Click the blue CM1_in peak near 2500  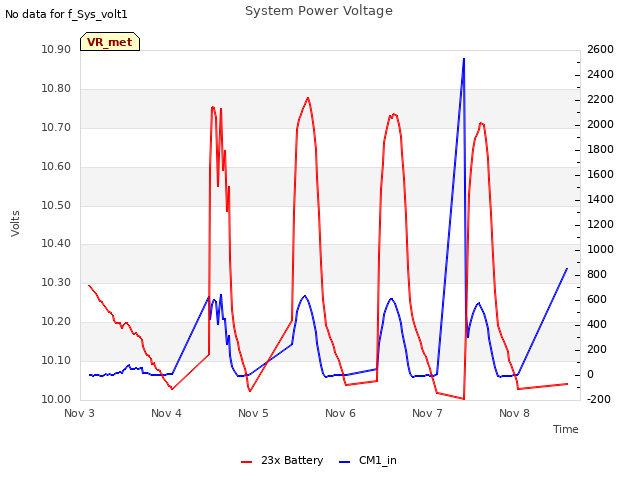point(464,60)
